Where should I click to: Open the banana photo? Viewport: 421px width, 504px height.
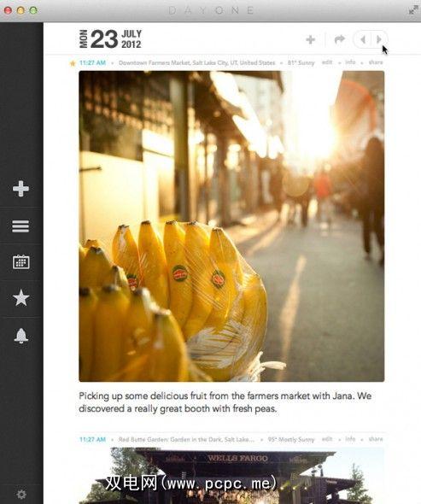(x=231, y=226)
